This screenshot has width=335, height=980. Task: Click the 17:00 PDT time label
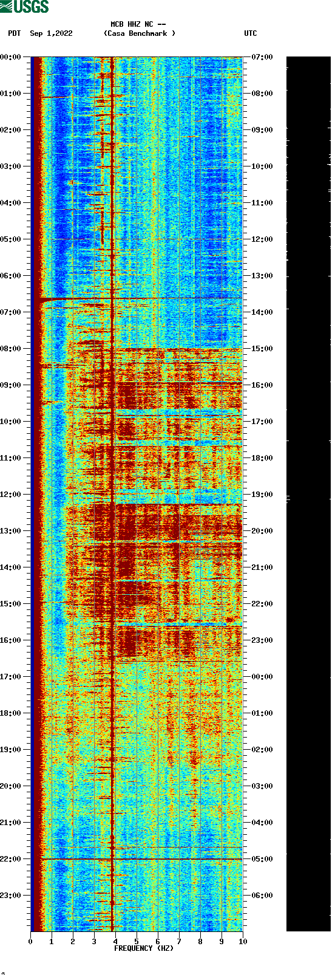point(11,677)
